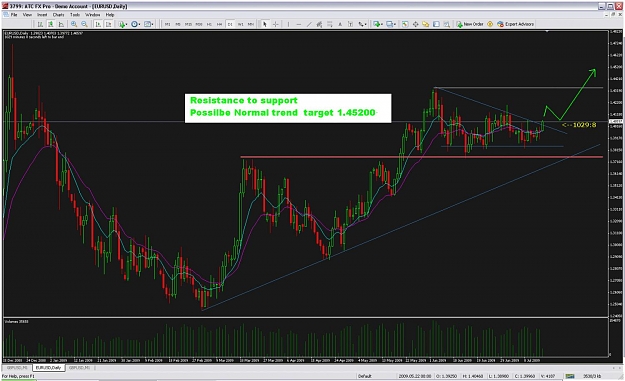Select the EURUSD,Daily chart tab
Viewport: 625px width, 381px height.
point(48,367)
